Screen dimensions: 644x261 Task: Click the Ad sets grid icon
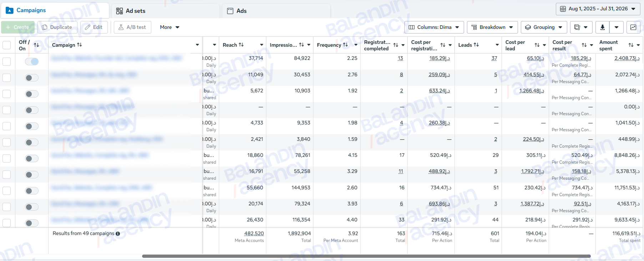click(x=120, y=11)
